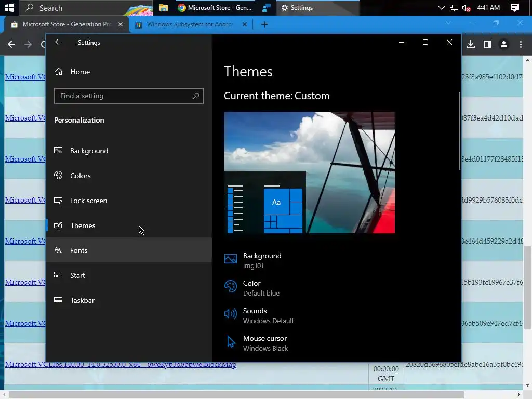Viewport: 532px width, 399px height.
Task: Click the Microsoft.VCLibs BlockMap link
Action: click(x=121, y=365)
